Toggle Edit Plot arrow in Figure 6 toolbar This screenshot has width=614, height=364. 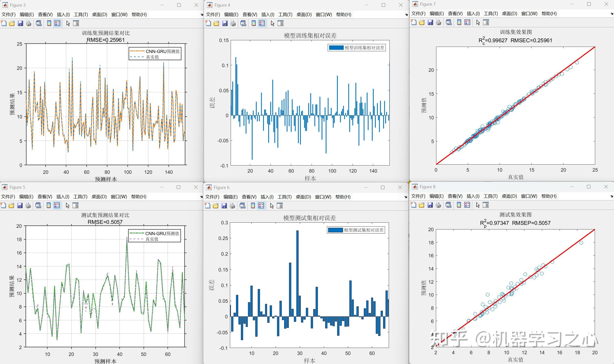coord(272,206)
